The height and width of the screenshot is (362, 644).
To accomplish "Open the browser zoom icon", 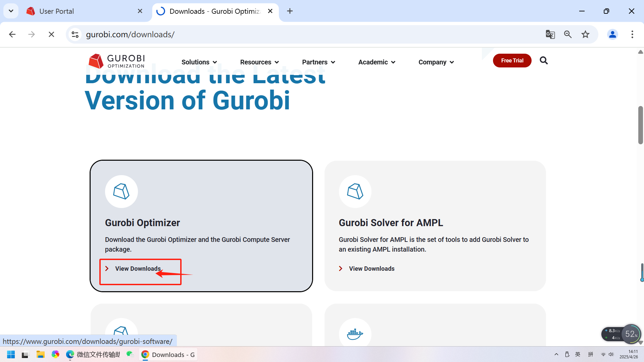I will pyautogui.click(x=568, y=34).
